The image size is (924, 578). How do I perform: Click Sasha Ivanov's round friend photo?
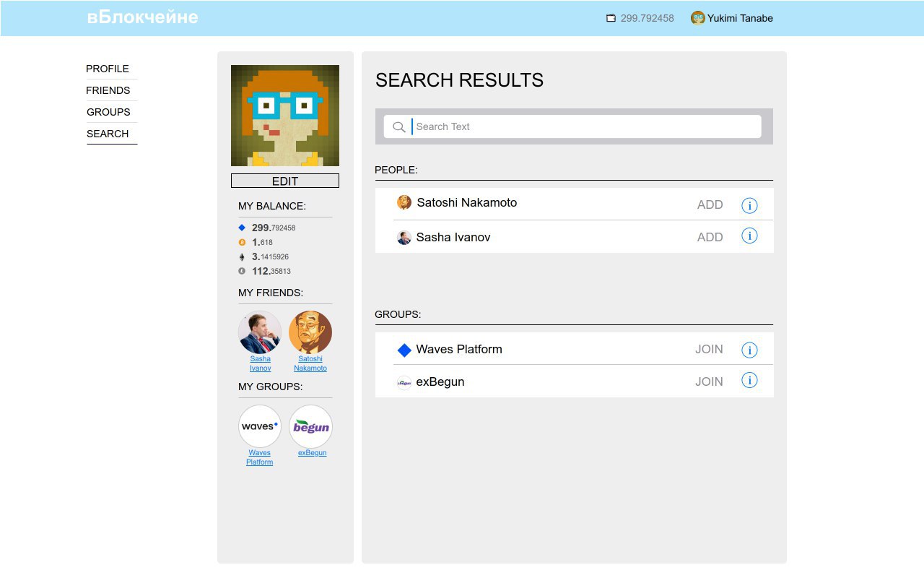[x=260, y=332]
